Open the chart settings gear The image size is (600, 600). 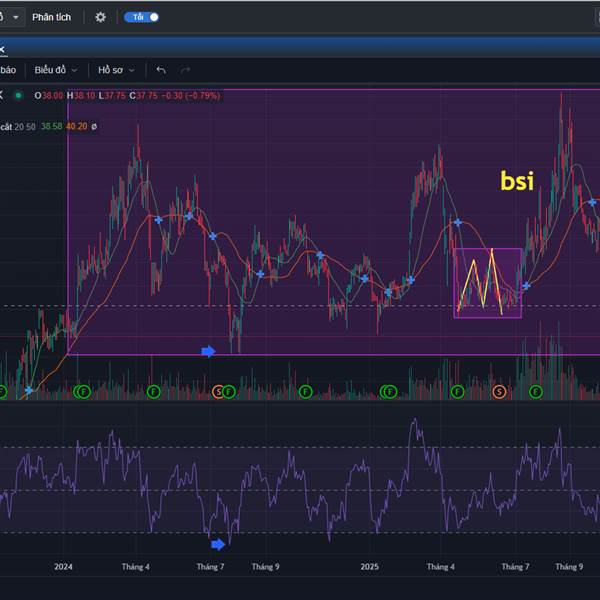100,17
